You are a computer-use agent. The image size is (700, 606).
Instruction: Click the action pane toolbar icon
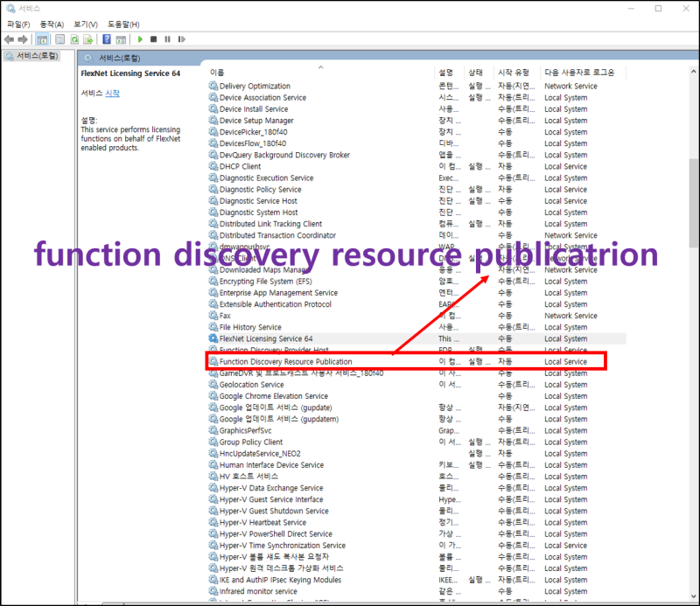pyautogui.click(x=121, y=39)
